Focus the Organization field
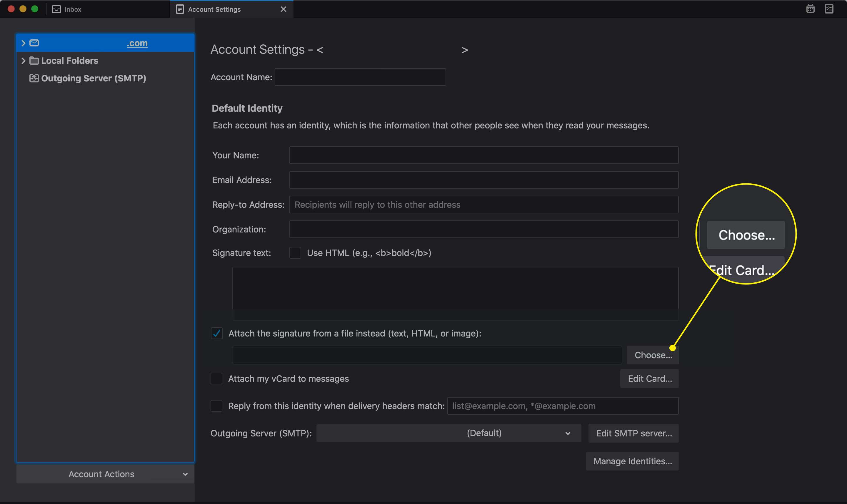This screenshot has width=847, height=504. pyautogui.click(x=484, y=229)
